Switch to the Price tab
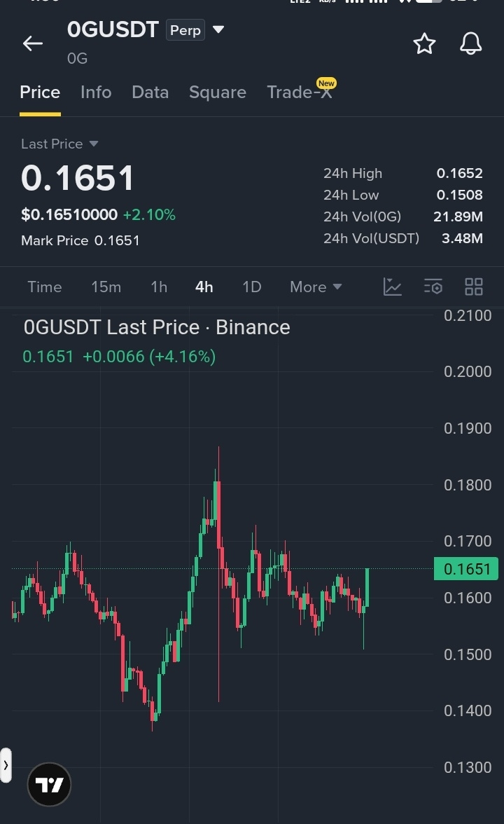This screenshot has height=824, width=504. 40,92
